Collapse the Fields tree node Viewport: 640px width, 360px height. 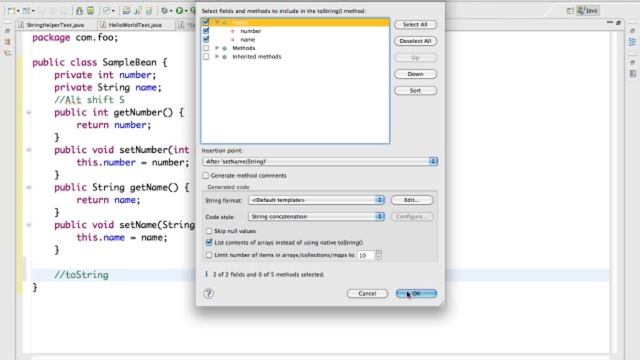coord(217,22)
